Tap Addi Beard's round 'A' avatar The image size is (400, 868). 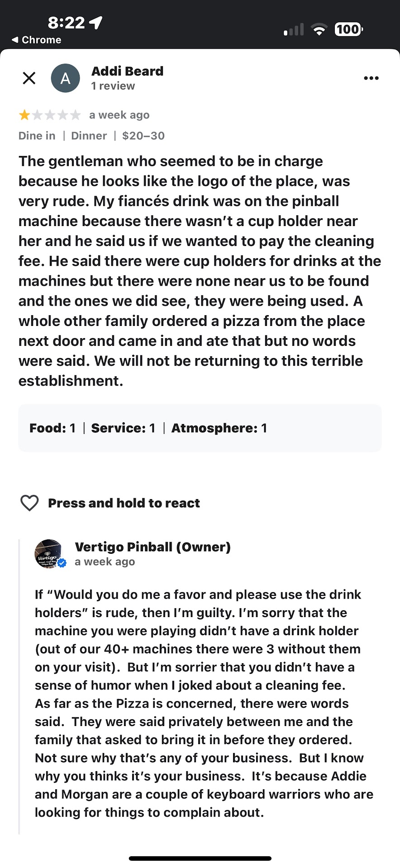point(65,78)
